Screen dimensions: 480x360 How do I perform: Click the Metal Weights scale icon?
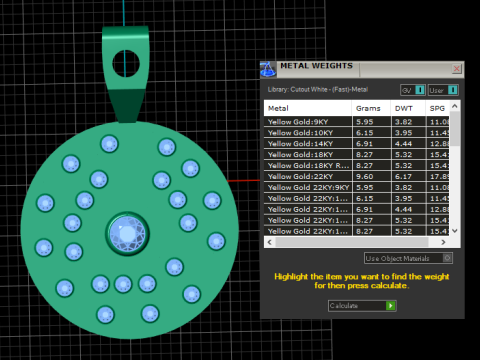(268, 69)
